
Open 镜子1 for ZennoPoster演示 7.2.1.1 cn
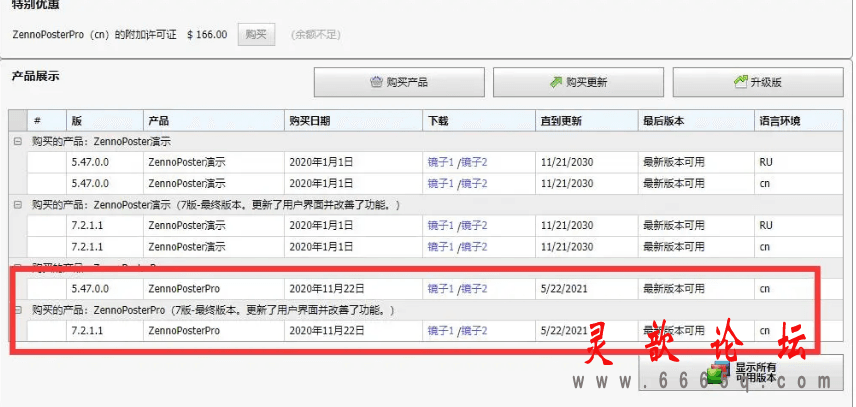[441, 247]
